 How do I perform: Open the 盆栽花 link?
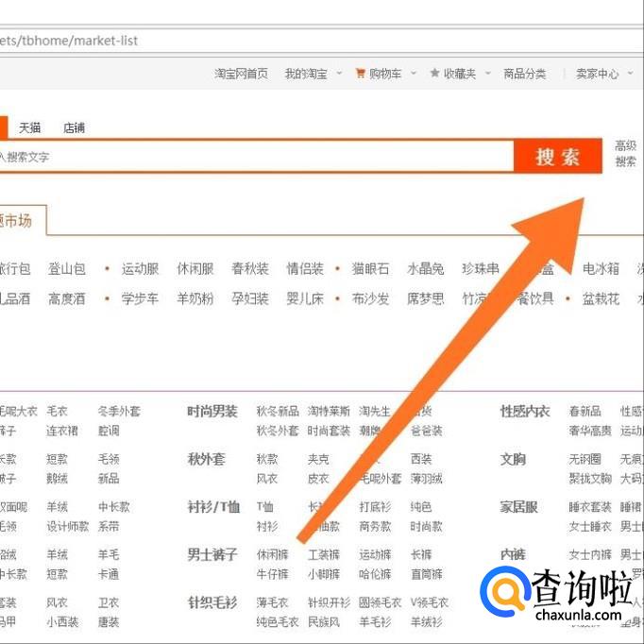[601, 298]
